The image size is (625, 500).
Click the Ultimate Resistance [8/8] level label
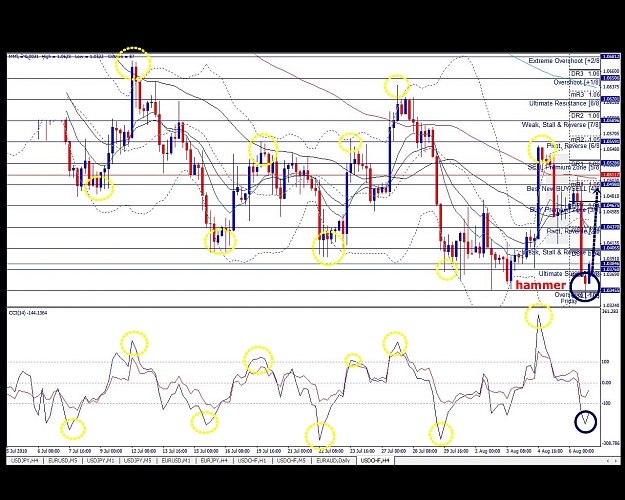pos(564,103)
